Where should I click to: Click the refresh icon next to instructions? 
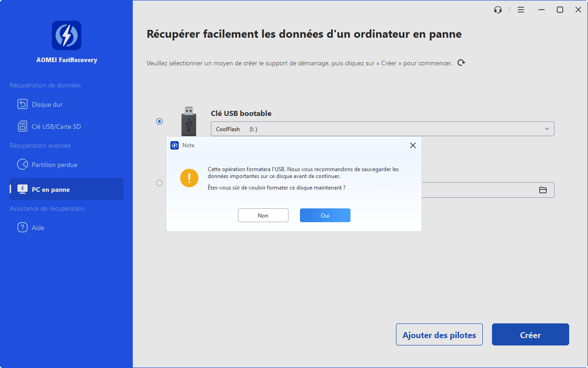pos(461,63)
